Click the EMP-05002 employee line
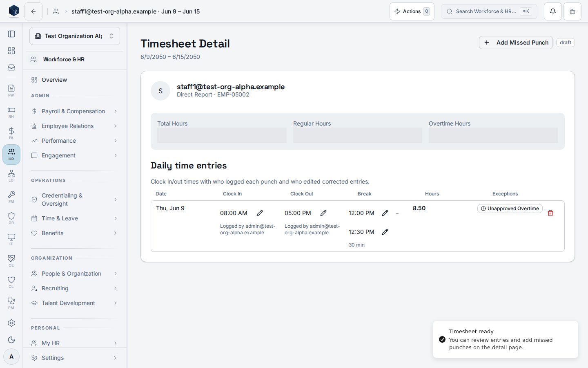588x368 pixels. pos(213,94)
